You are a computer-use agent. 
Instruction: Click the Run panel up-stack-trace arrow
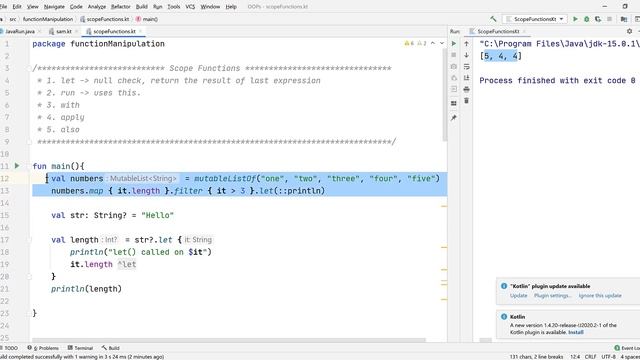click(x=467, y=43)
